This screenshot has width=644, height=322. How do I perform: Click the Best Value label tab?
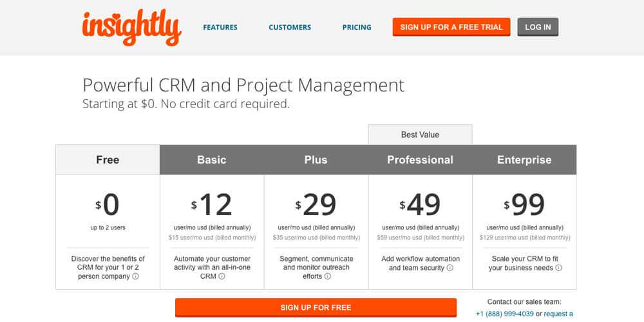pos(420,135)
